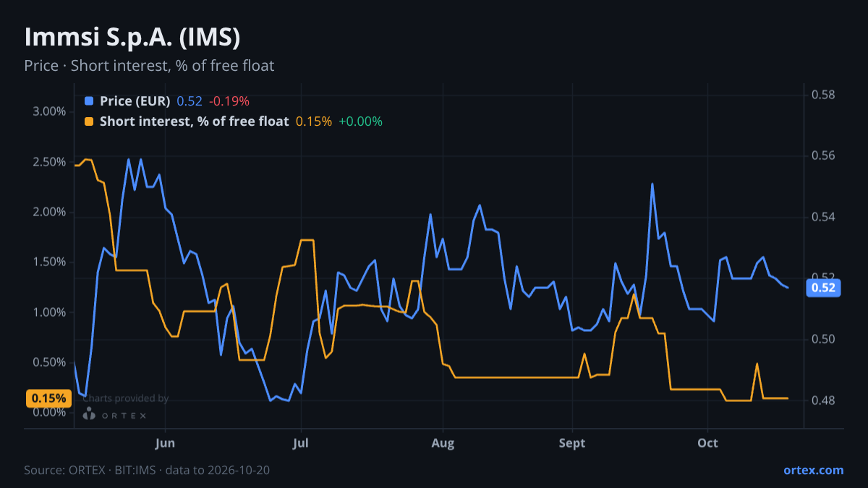
Task: Click the chart title Immsi S.p.A. (IMS)
Action: (x=132, y=37)
